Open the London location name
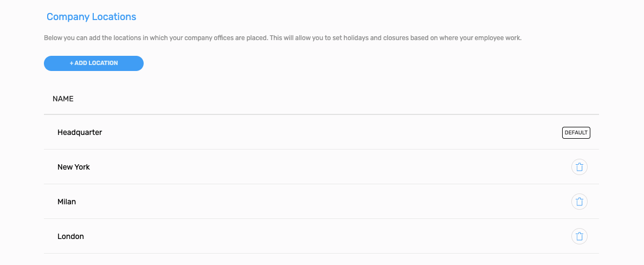This screenshot has width=644, height=265. (x=70, y=236)
